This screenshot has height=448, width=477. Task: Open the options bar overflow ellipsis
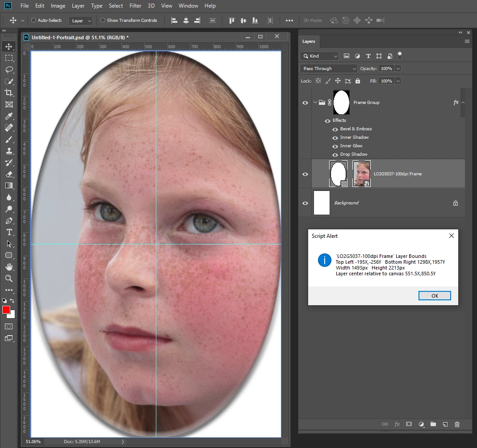tap(289, 21)
